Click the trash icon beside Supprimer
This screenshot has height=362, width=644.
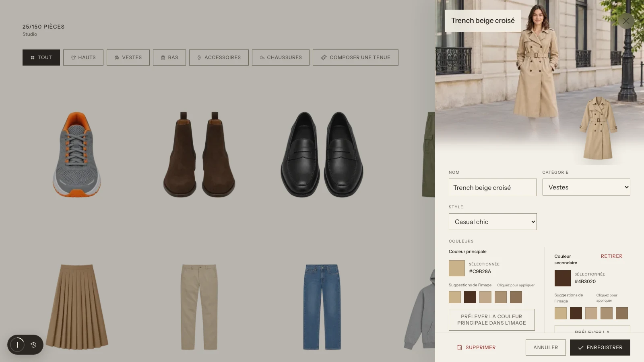click(x=459, y=348)
